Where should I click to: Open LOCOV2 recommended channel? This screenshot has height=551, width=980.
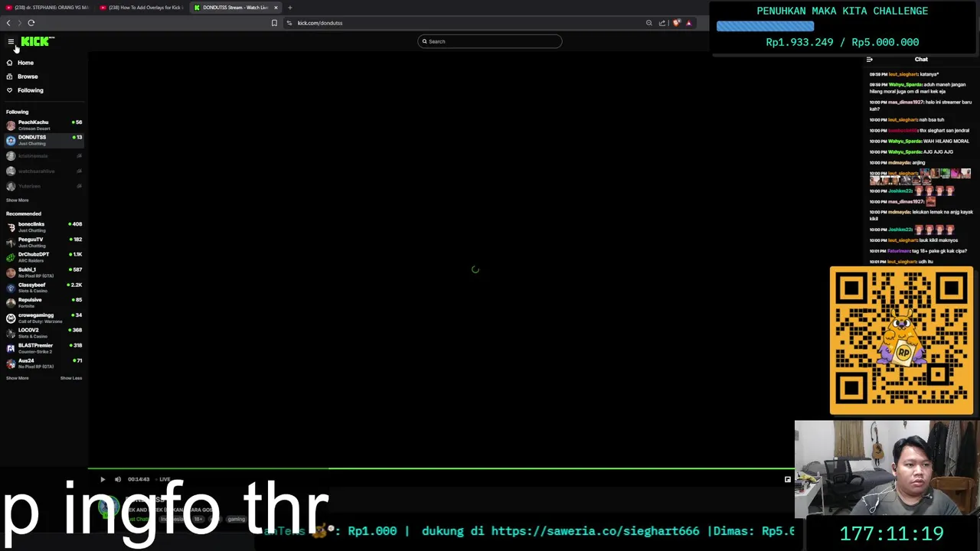[44, 333]
